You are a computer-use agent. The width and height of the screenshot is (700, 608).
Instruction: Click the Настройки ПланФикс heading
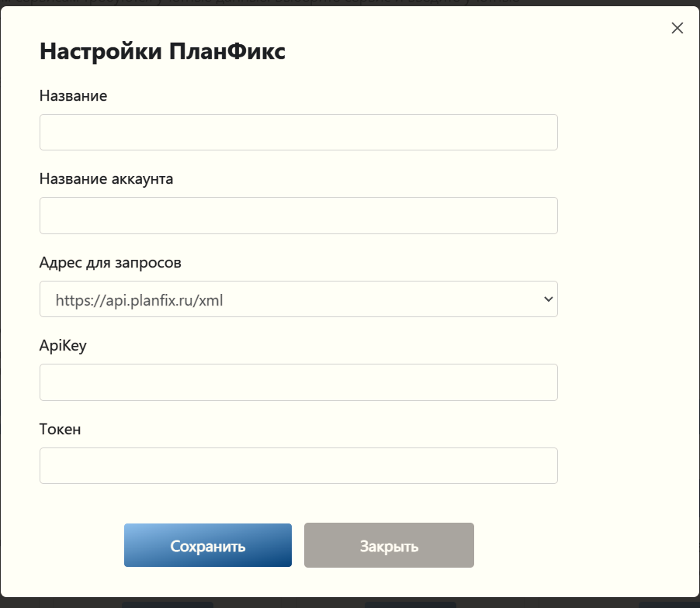[162, 51]
